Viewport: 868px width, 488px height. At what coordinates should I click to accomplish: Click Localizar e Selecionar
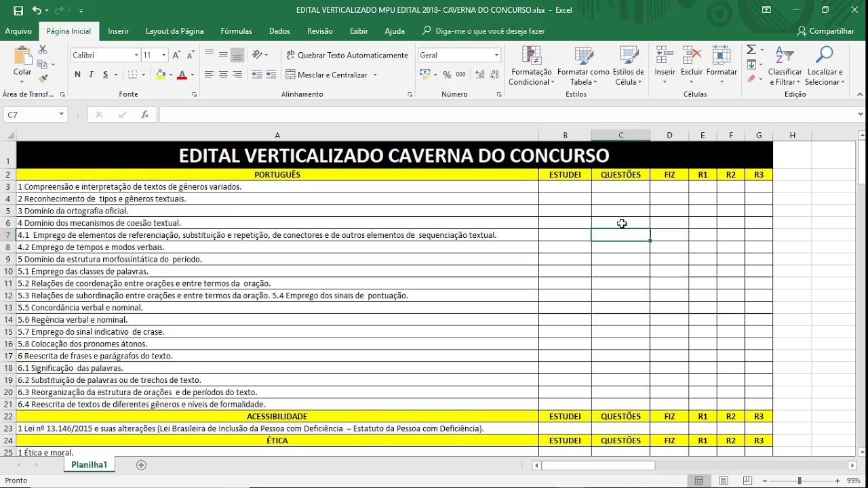(x=825, y=66)
